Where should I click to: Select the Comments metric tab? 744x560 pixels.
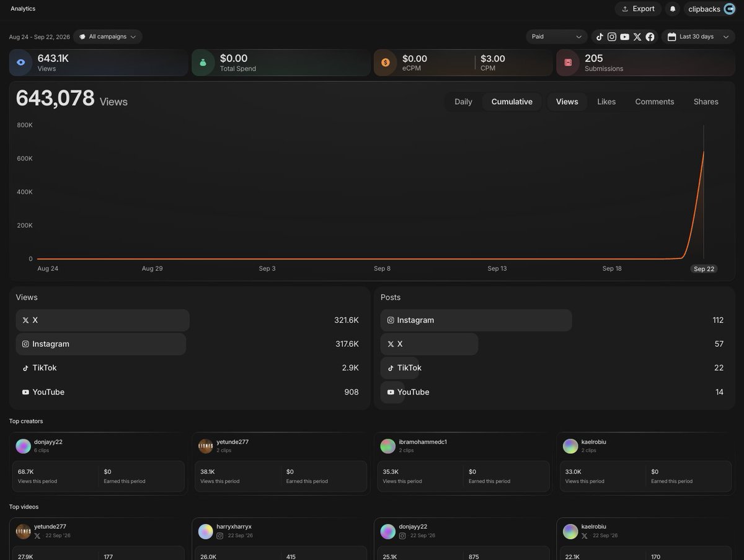tap(655, 102)
